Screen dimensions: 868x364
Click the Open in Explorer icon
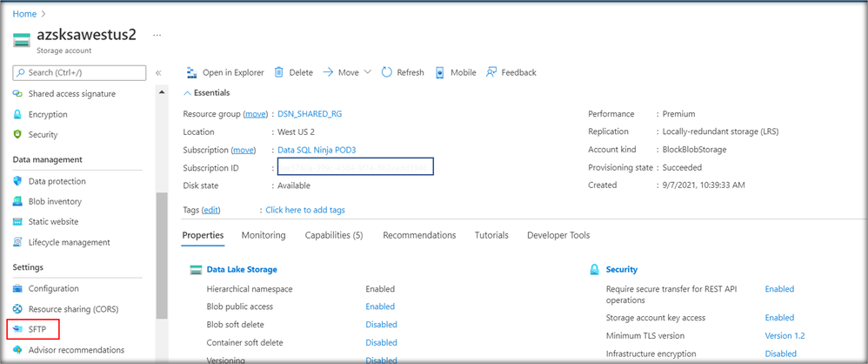point(190,72)
